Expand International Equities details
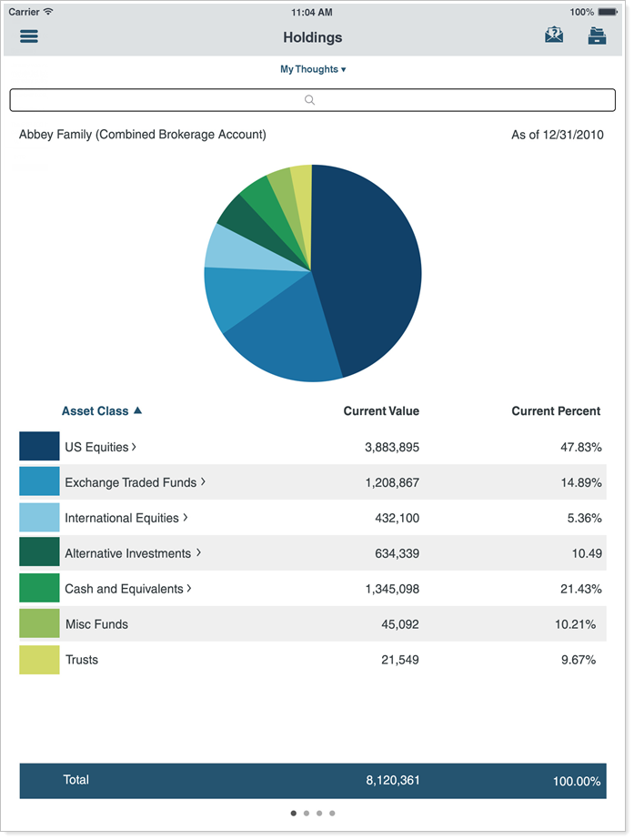Screen dimensions: 634x840 pos(126,518)
